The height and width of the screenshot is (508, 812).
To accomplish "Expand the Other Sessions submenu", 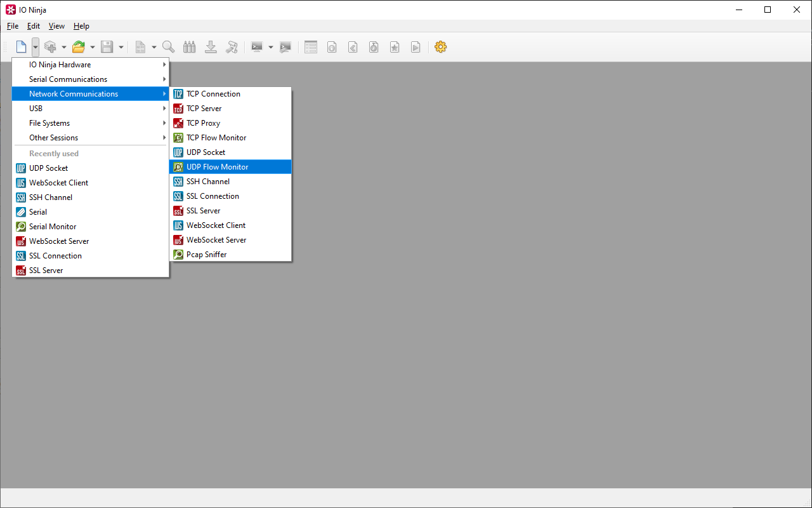I will click(91, 138).
